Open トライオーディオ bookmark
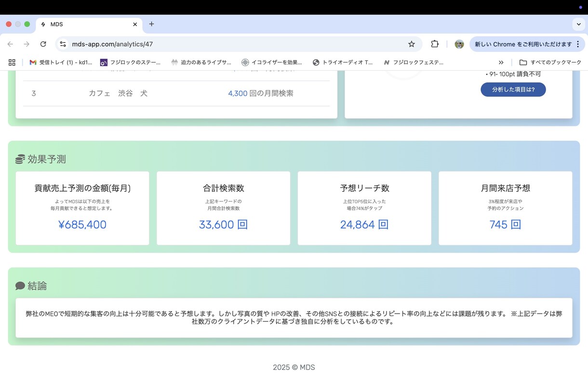Screen dimensions: 588x382 (343, 62)
